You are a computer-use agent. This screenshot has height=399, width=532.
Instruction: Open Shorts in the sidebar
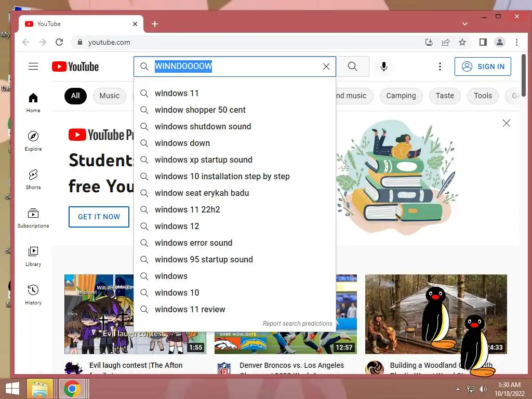[33, 179]
